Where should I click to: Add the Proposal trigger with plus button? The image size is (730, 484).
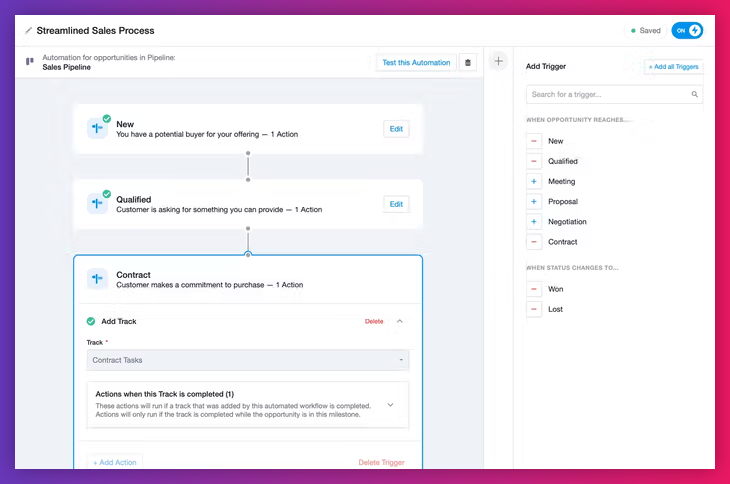pos(534,202)
